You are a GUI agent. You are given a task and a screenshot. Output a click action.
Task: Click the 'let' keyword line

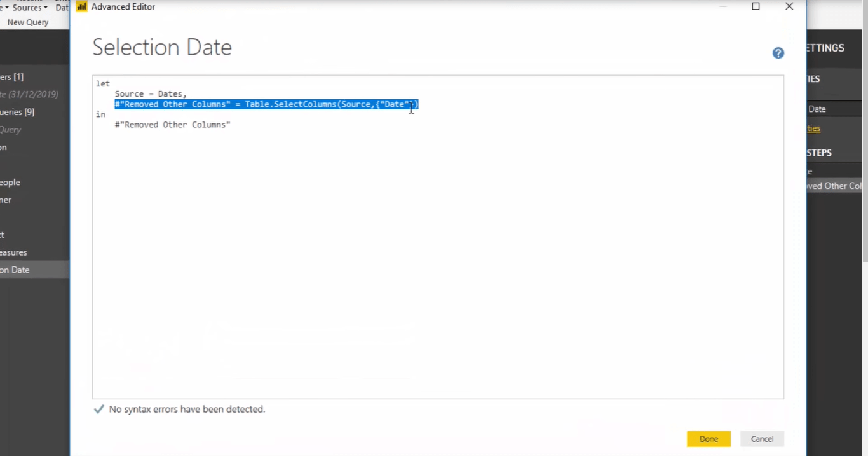pyautogui.click(x=103, y=84)
